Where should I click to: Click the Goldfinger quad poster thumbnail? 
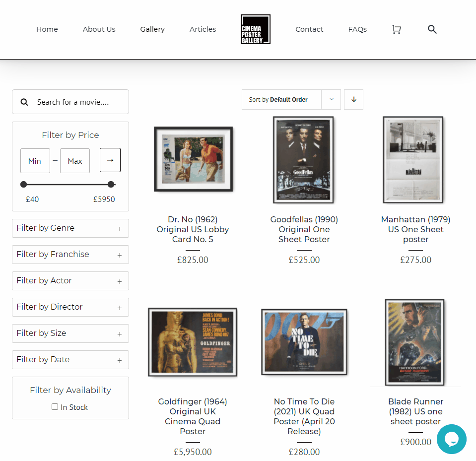pyautogui.click(x=193, y=342)
